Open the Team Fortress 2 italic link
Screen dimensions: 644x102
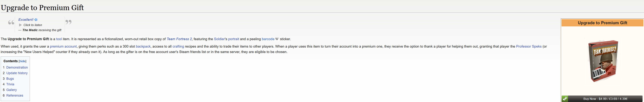179,39
